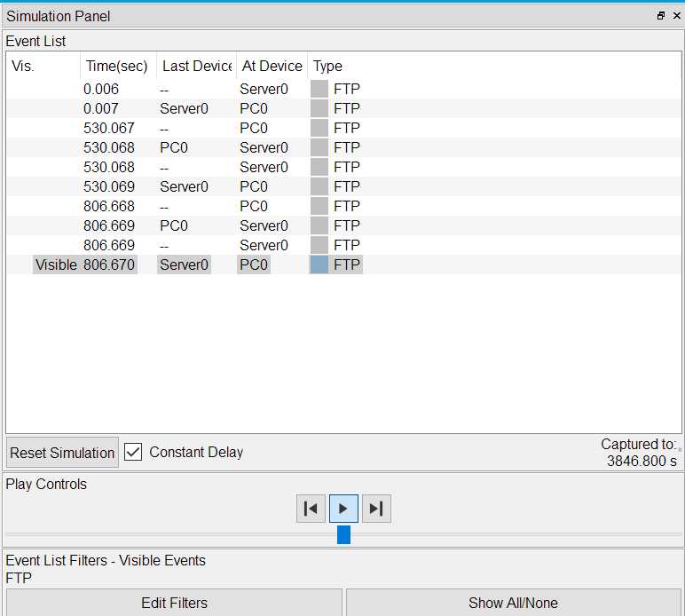
Task: Open the highlighted blue FTP swatch at 806.670
Action: point(319,265)
